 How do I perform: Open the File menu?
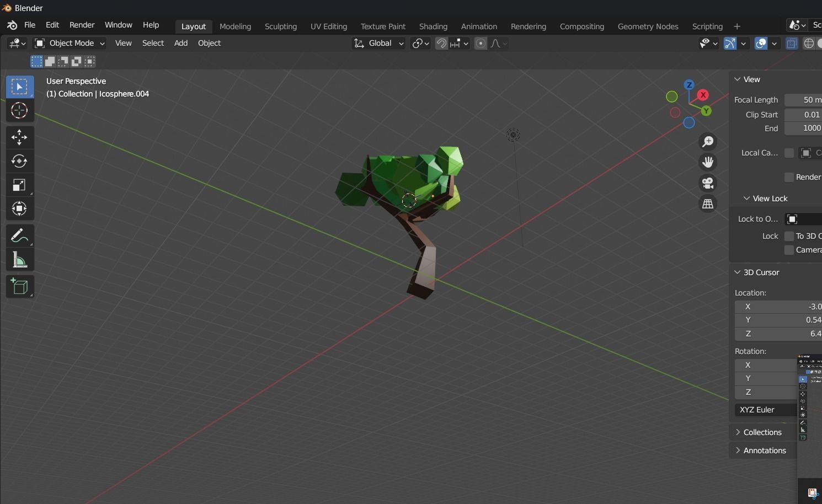coord(30,25)
